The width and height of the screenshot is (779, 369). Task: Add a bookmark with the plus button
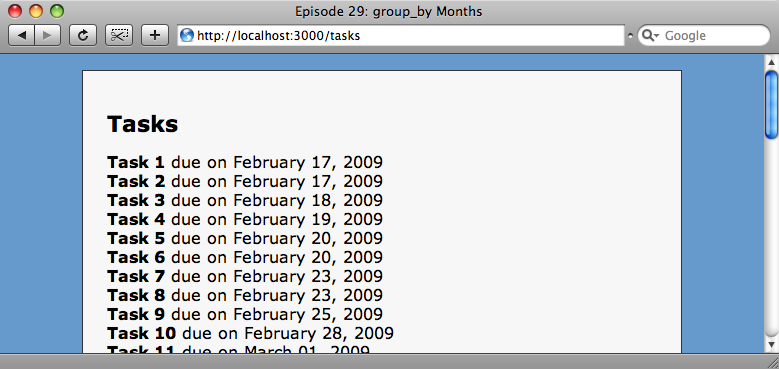click(x=155, y=35)
